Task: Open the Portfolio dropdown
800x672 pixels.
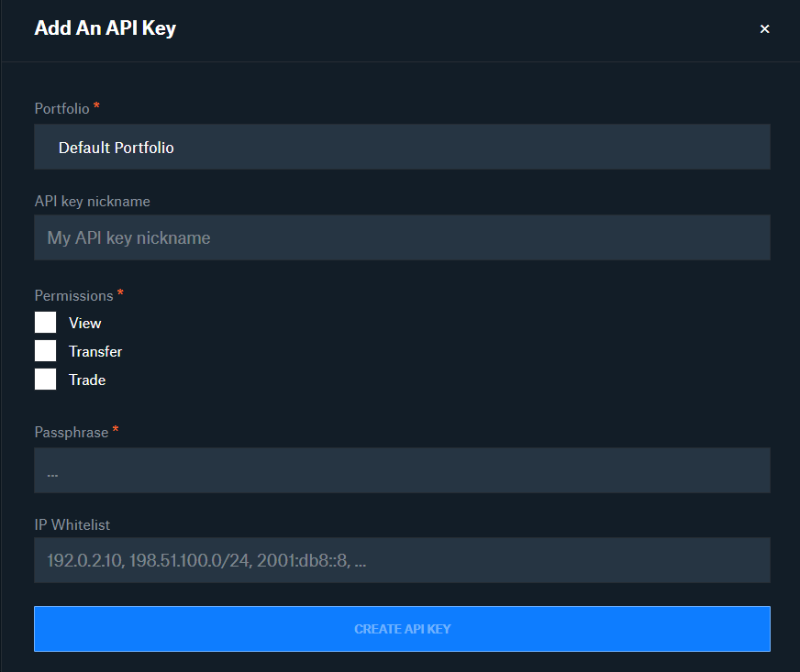Action: (x=402, y=147)
